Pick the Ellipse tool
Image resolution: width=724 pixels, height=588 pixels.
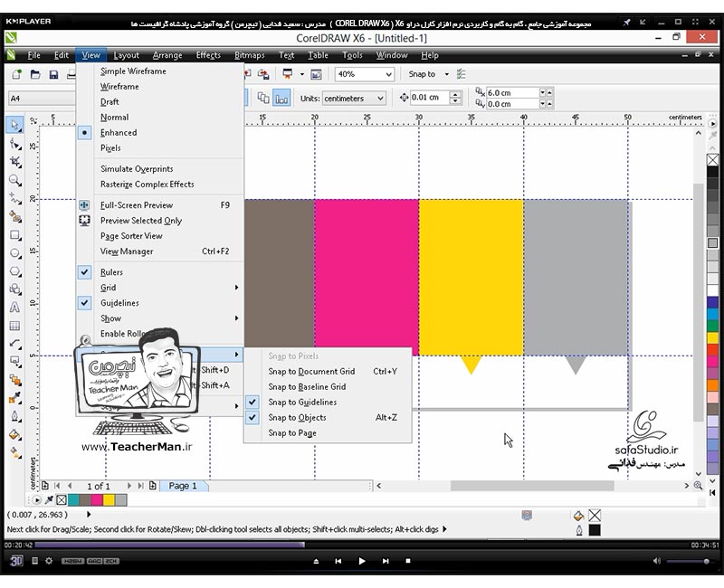14,253
